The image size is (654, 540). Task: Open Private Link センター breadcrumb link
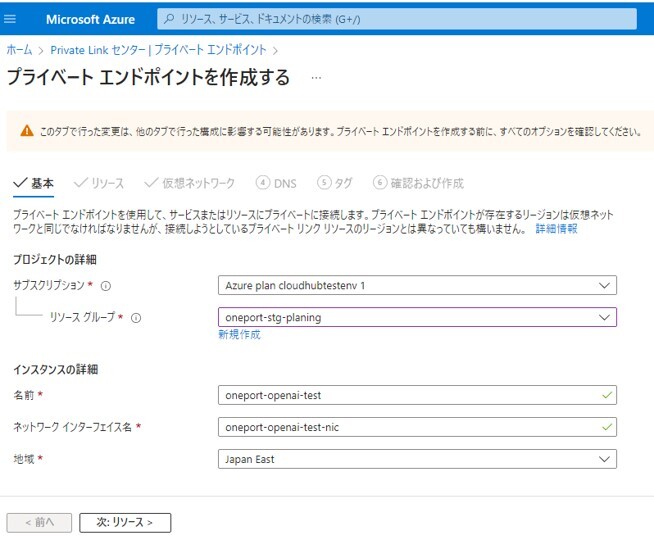point(158,50)
